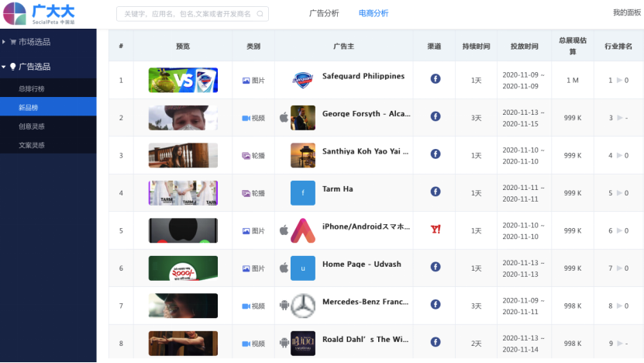Open 我的面板 link
This screenshot has width=644, height=363.
pyautogui.click(x=627, y=12)
